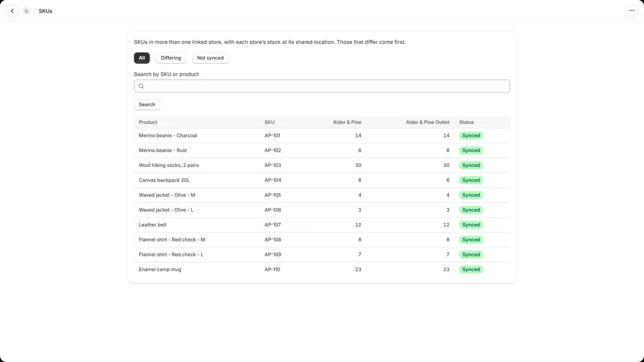
Task: Click the Status column header
Action: pos(466,122)
